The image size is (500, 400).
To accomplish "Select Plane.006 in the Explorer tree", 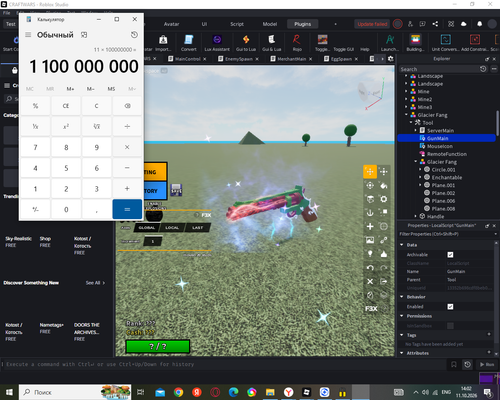I will click(443, 201).
